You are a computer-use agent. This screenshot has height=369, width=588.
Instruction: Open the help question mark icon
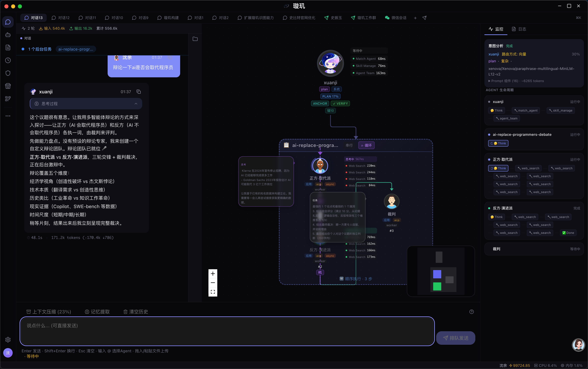tap(471, 312)
